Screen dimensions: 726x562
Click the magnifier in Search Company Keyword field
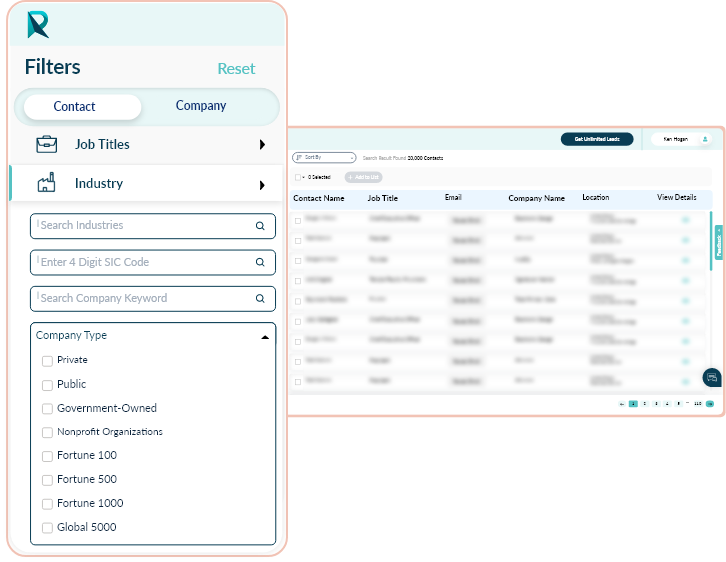tap(260, 298)
